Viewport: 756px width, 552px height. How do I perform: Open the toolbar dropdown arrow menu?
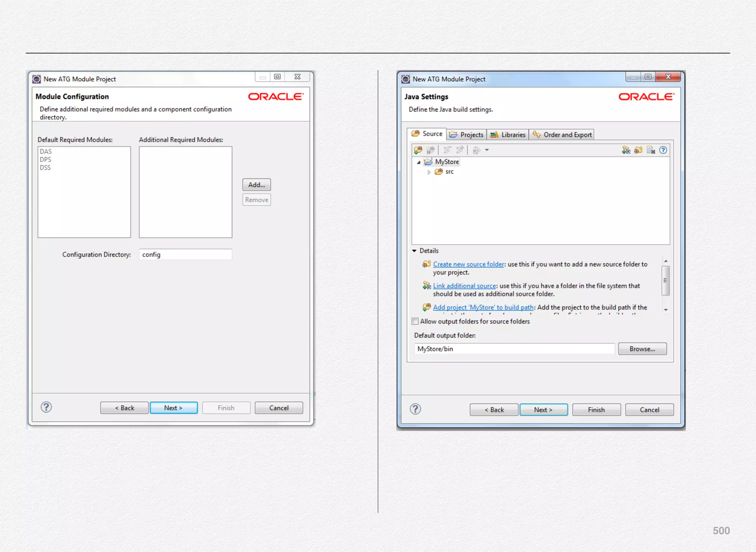point(487,150)
